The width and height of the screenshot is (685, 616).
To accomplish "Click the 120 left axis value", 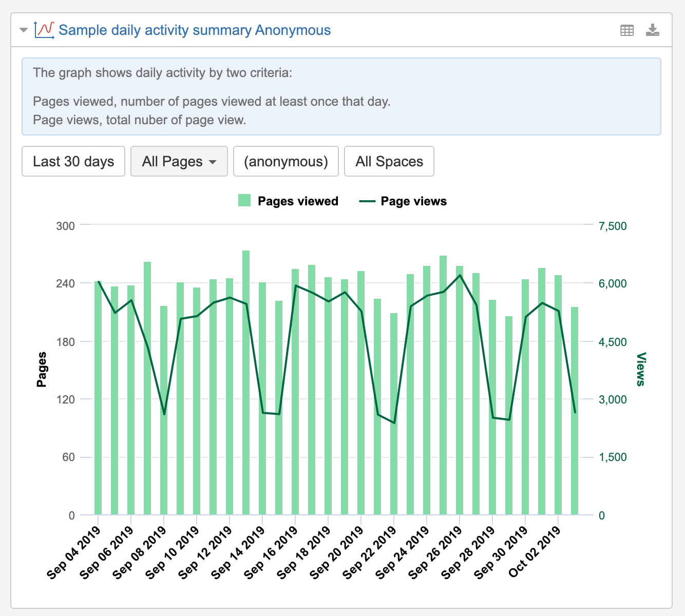I will pyautogui.click(x=65, y=399).
